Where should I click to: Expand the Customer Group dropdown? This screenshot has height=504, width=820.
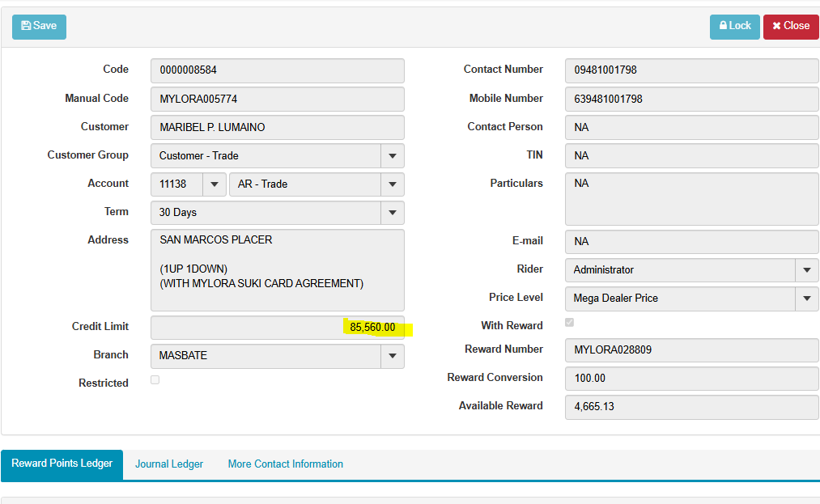(392, 156)
